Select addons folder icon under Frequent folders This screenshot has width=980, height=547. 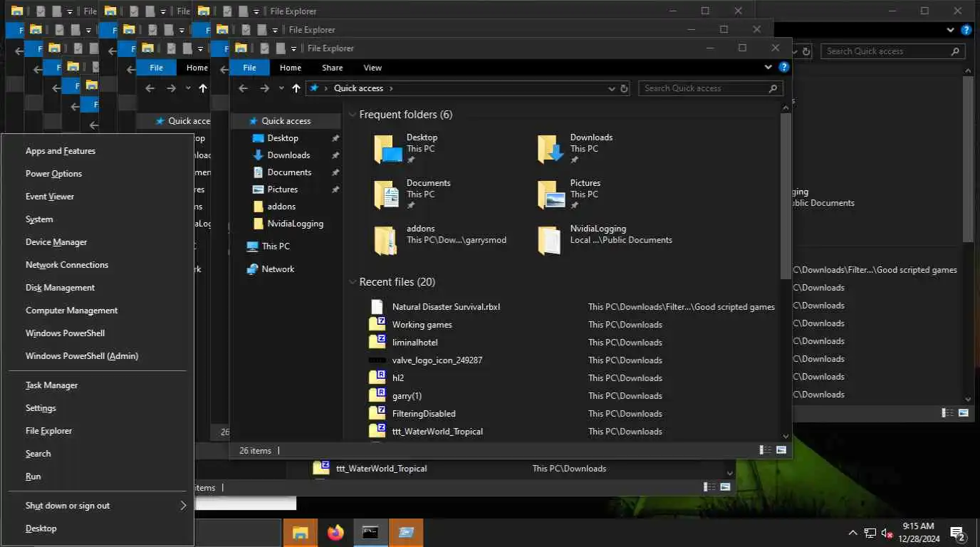click(385, 241)
